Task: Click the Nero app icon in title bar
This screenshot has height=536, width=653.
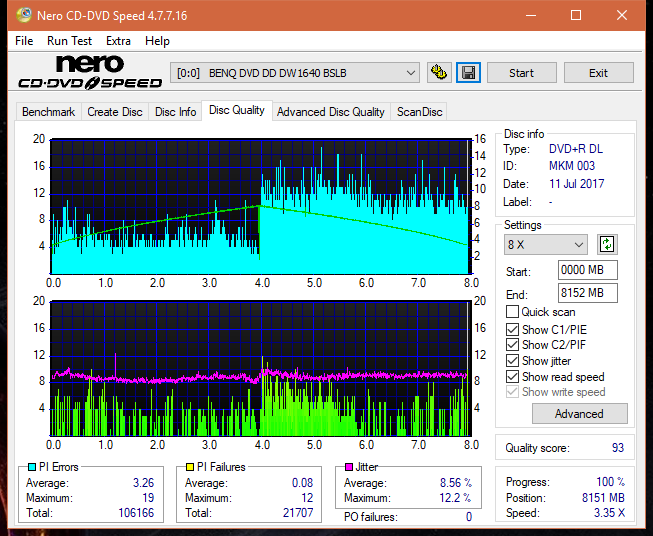Action: tap(24, 15)
